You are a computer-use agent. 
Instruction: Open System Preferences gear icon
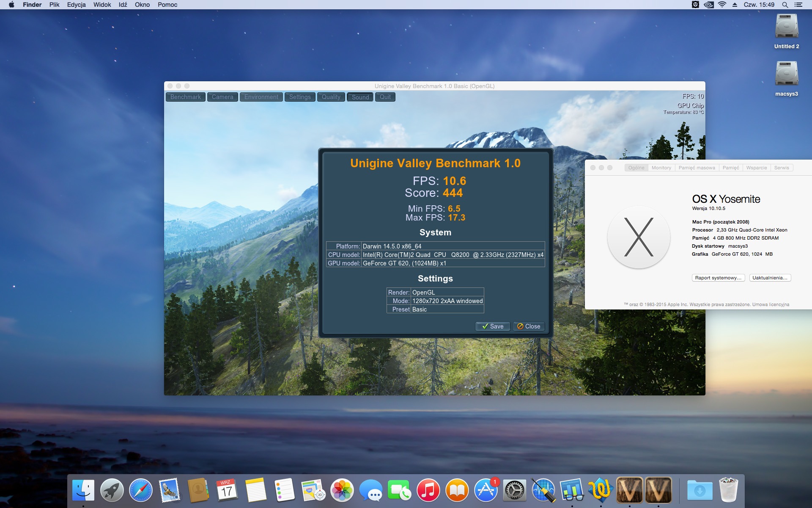click(514, 490)
